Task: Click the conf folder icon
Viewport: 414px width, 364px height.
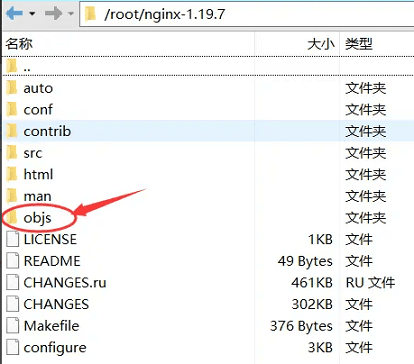Action: [x=12, y=109]
